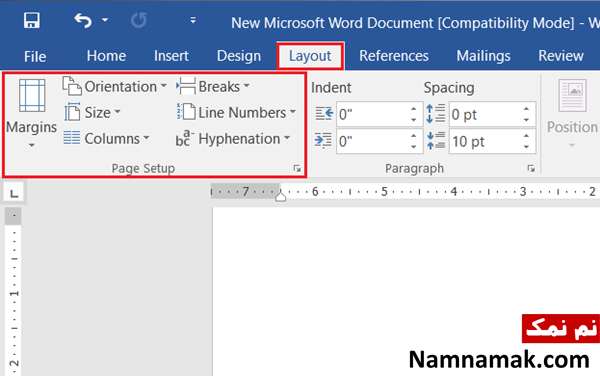The width and height of the screenshot is (600, 376).
Task: Expand the Hyphenation dropdown arrow
Action: click(x=287, y=137)
